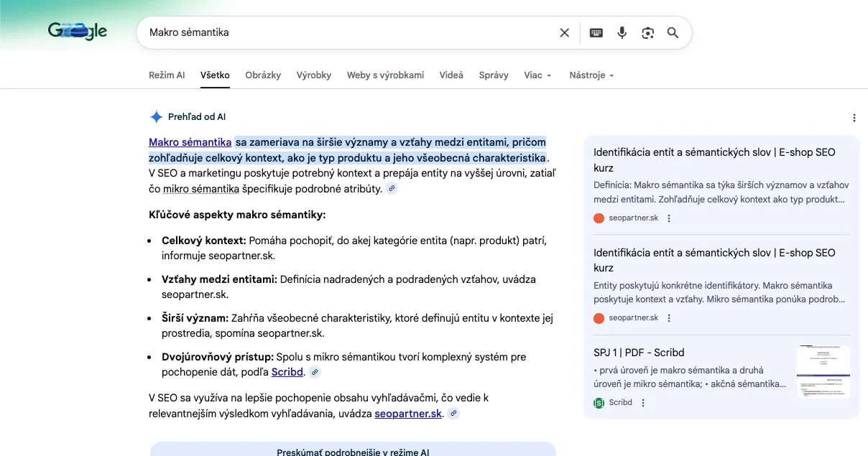868x456 pixels.
Task: Open three-dot menu of first seopartner.sk source
Action: click(x=669, y=218)
